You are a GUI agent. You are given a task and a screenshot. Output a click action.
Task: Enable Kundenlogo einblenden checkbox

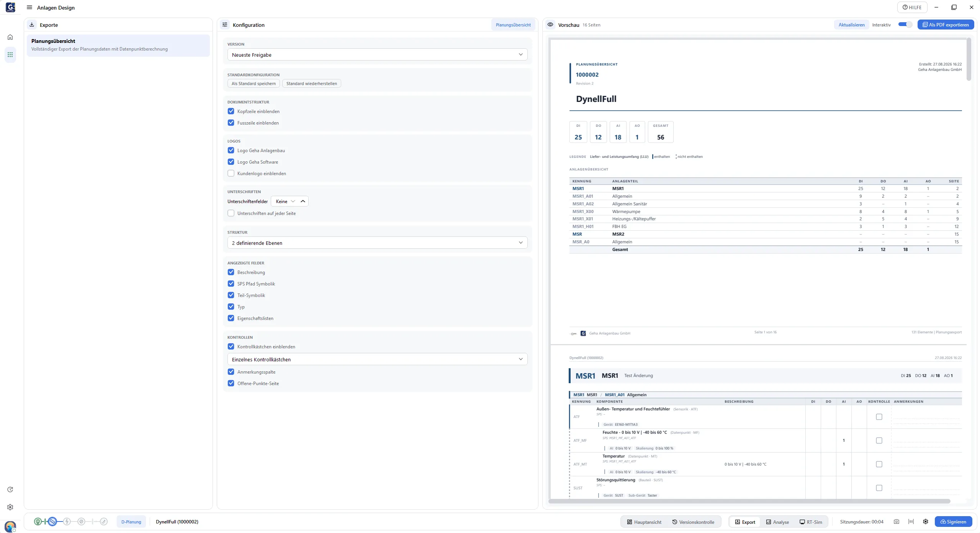pyautogui.click(x=231, y=174)
